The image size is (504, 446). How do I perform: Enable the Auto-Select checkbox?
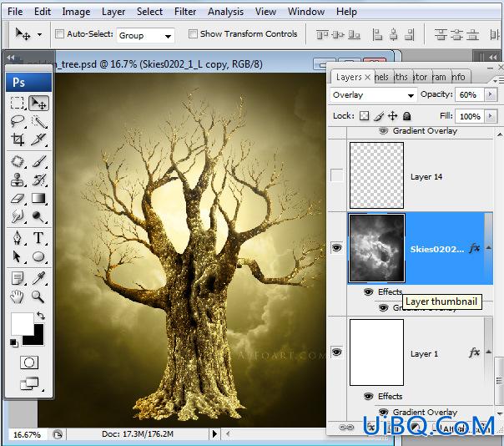59,33
